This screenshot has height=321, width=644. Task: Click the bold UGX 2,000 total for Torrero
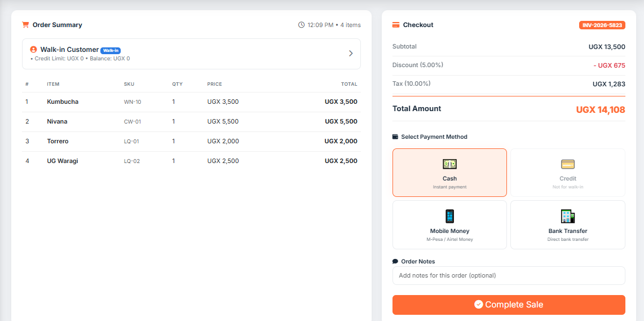(341, 141)
